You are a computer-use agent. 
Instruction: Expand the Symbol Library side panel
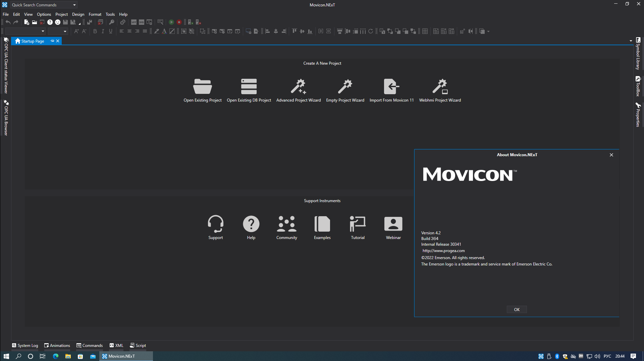click(638, 54)
